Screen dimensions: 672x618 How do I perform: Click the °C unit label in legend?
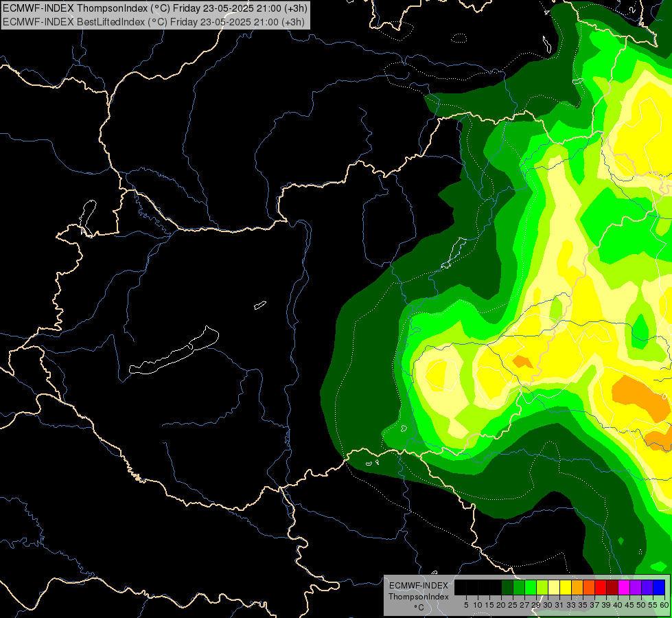tap(419, 608)
